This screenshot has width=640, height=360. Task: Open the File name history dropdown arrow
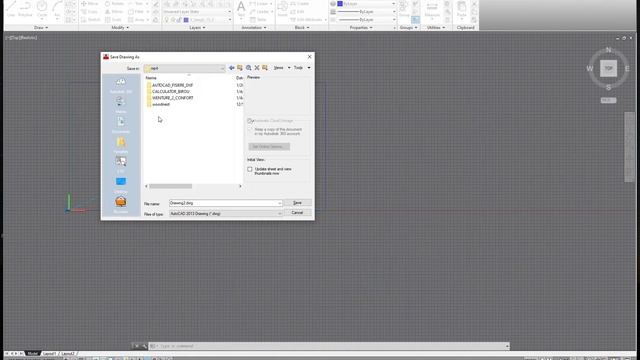[x=280, y=203]
